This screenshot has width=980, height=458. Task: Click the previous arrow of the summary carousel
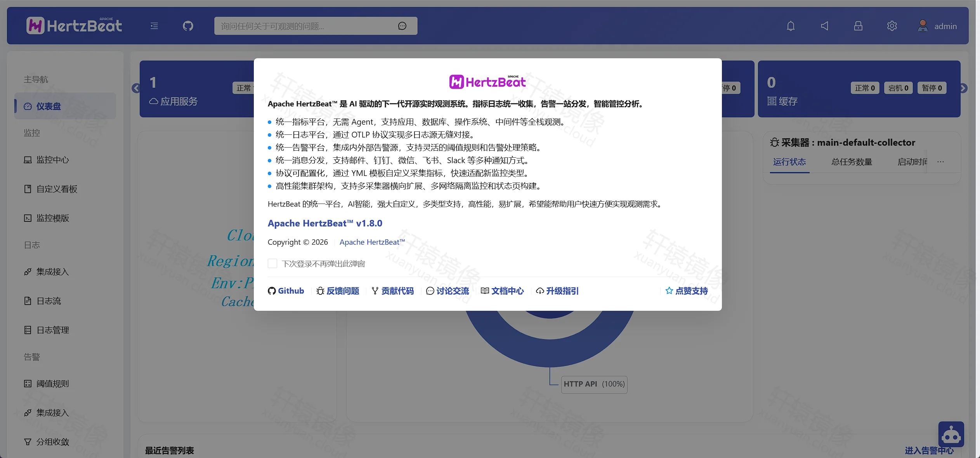136,88
